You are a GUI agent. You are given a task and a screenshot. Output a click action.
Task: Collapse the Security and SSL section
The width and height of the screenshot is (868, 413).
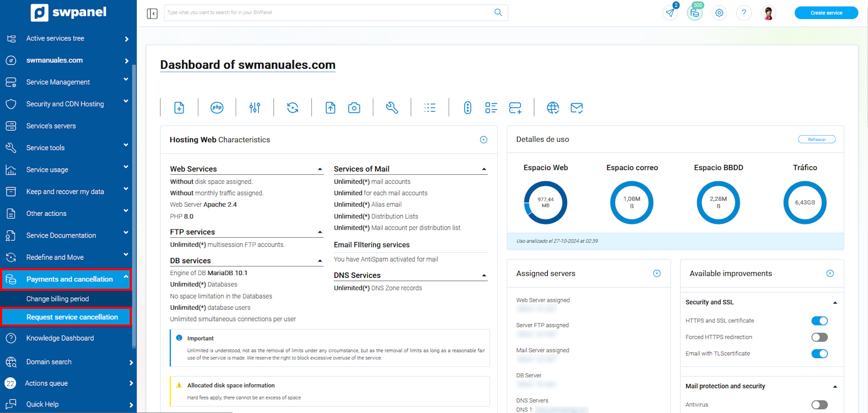click(835, 302)
